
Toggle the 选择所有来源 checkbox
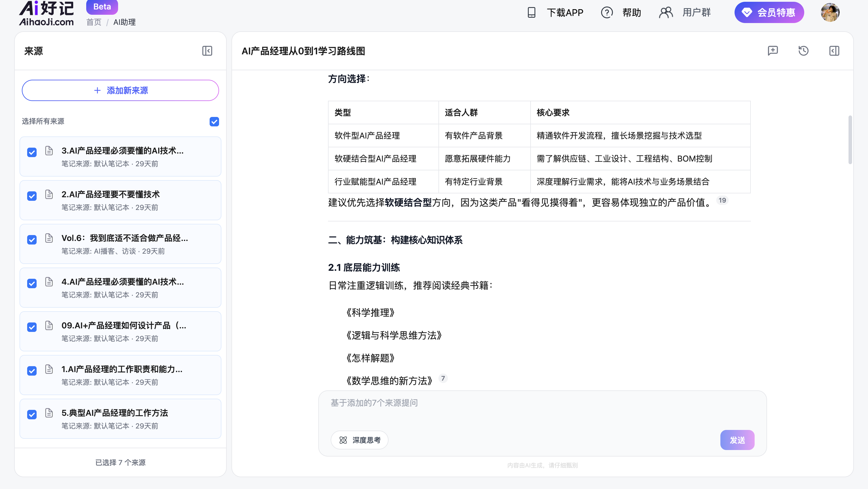(x=214, y=121)
